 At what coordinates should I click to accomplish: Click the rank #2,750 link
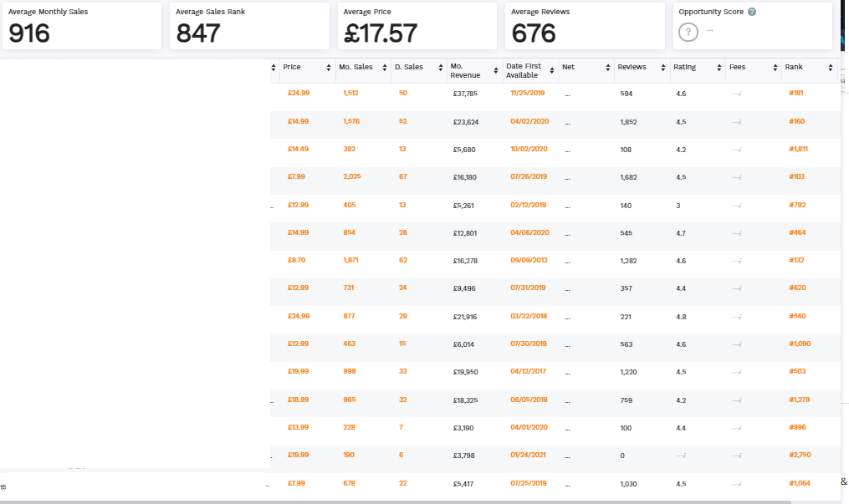point(800,455)
